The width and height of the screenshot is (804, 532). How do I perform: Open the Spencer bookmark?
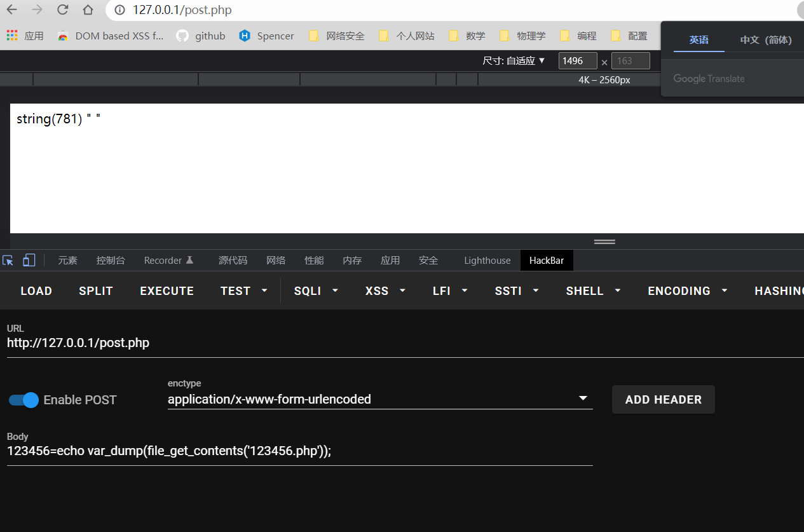point(267,36)
